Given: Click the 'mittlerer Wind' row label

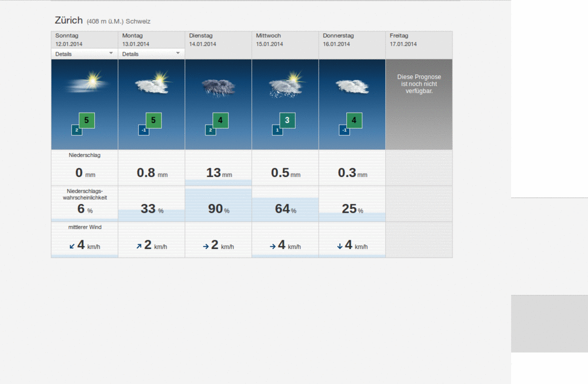Looking at the screenshot, I should 85,227.
